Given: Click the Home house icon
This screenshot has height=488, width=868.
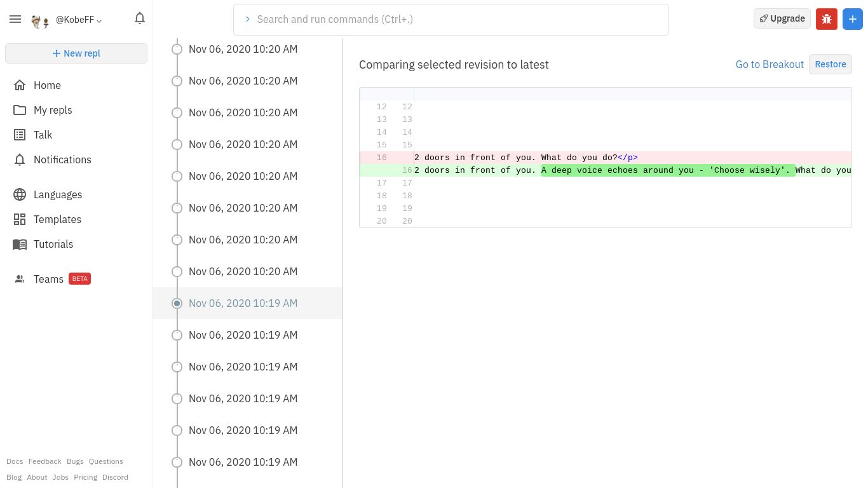Looking at the screenshot, I should 20,85.
